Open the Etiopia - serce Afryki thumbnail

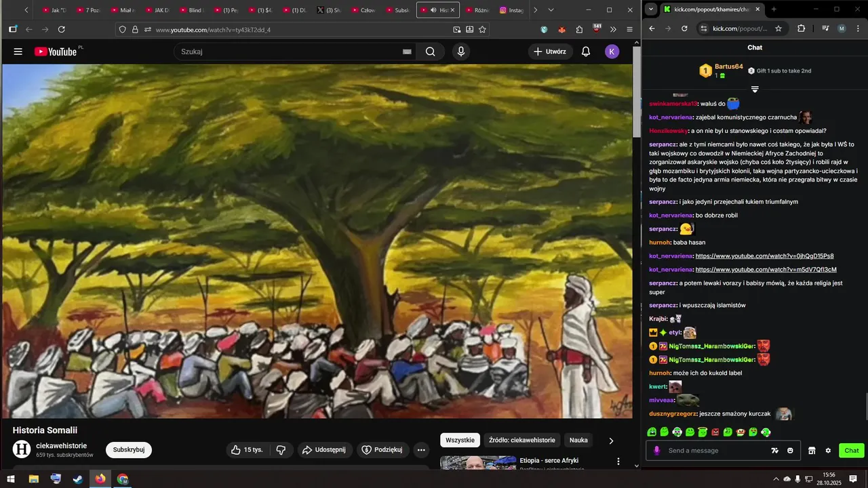(x=477, y=464)
